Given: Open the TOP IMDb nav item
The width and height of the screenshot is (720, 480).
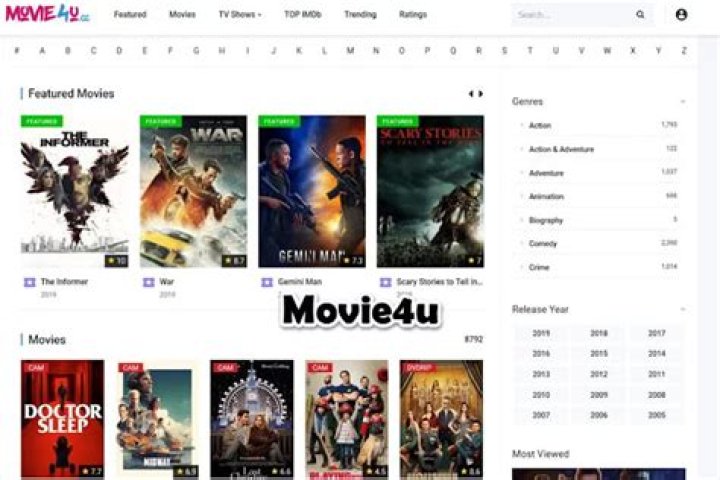Looking at the screenshot, I should (303, 15).
